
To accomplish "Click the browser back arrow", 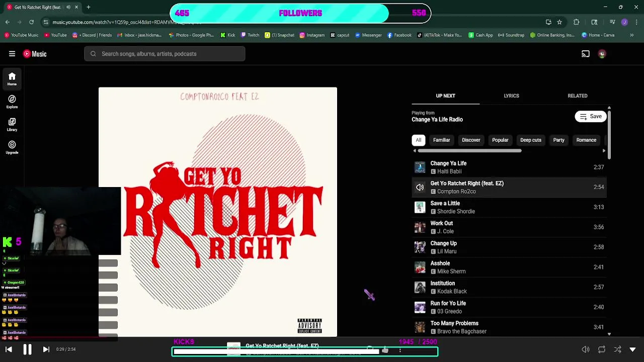I will click(7, 22).
